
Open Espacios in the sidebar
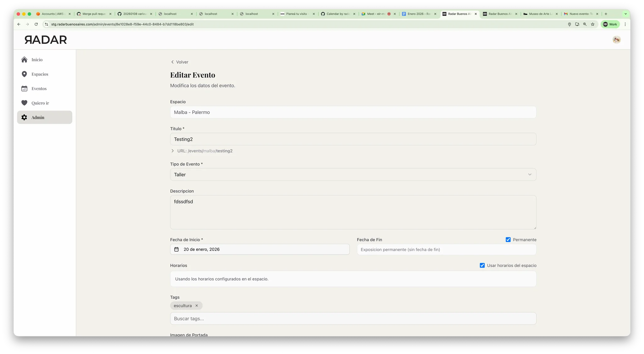click(45, 74)
